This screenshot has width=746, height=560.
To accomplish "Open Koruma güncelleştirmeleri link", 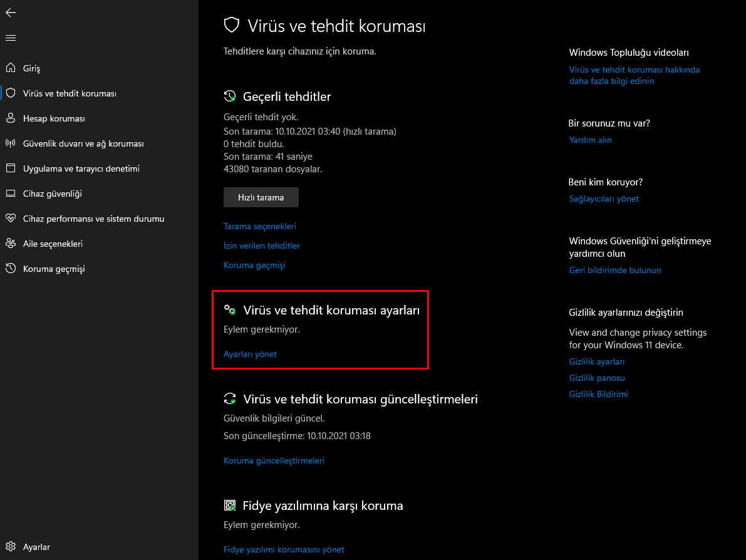I will tap(274, 460).
